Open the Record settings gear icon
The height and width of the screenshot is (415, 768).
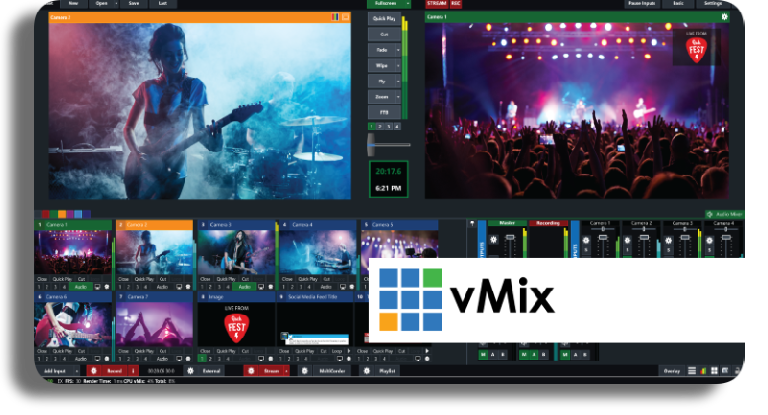pos(94,371)
